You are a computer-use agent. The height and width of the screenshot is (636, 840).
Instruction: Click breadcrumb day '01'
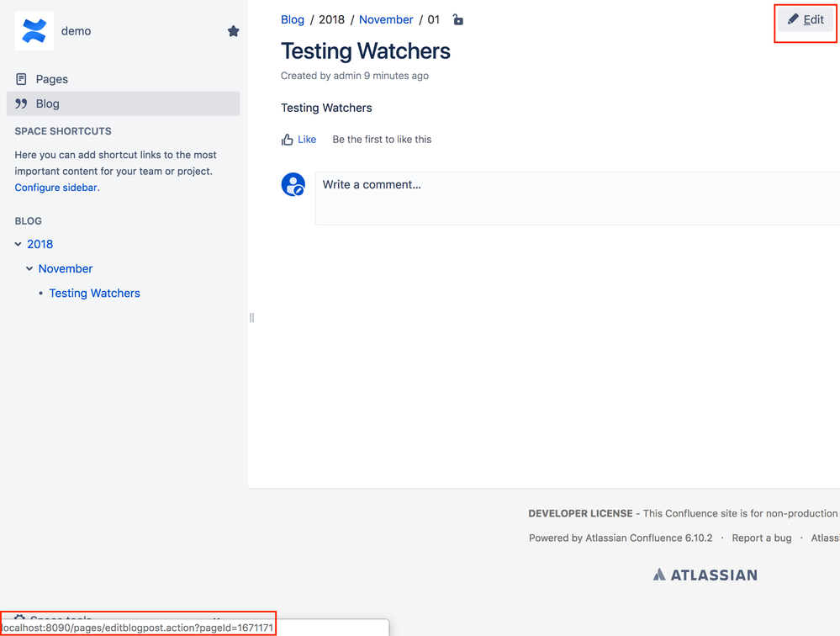coord(433,20)
